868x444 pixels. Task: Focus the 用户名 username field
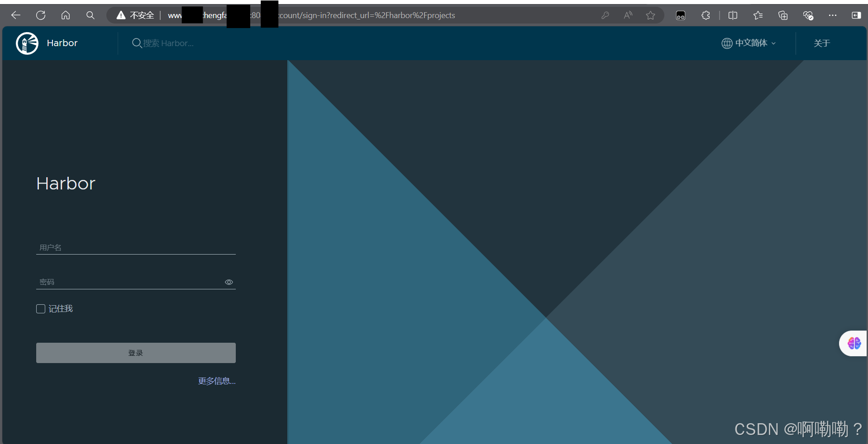tap(136, 247)
